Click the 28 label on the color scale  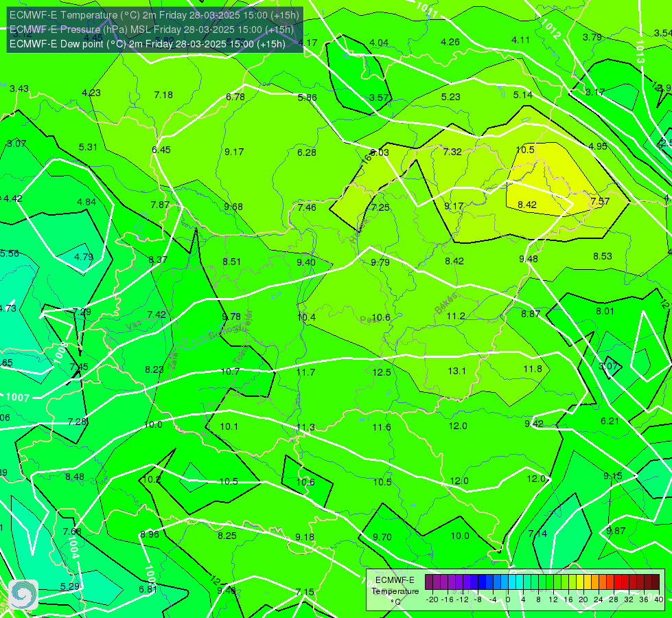(x=613, y=599)
